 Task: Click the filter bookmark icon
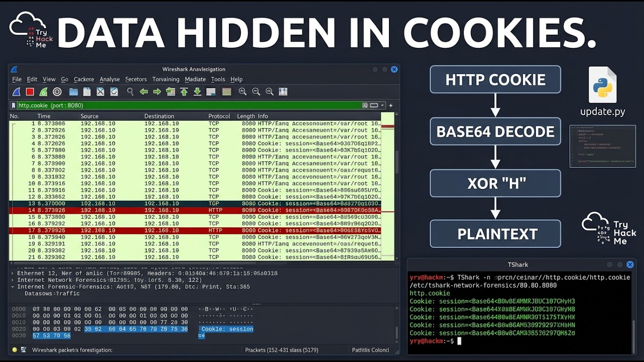click(14, 106)
